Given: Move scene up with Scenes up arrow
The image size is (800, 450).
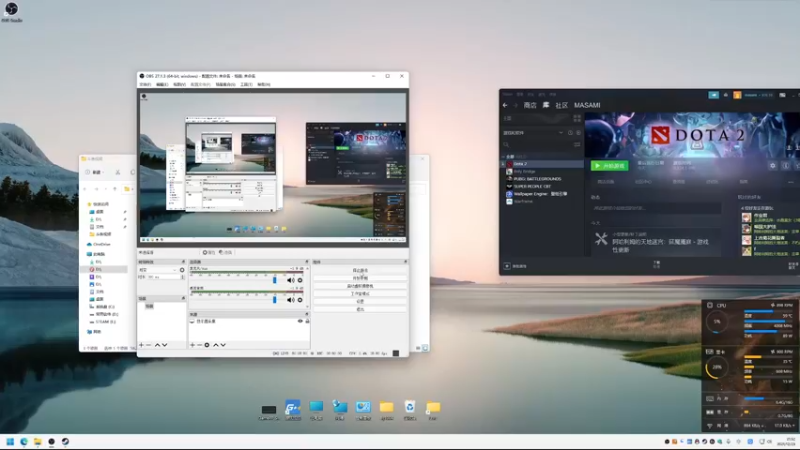Looking at the screenshot, I should pos(157,345).
